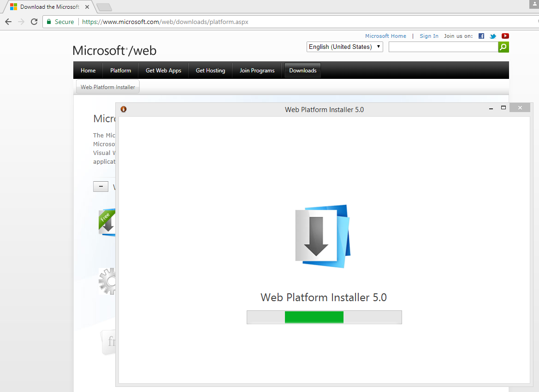Click the gear icon on the webpage

(107, 281)
